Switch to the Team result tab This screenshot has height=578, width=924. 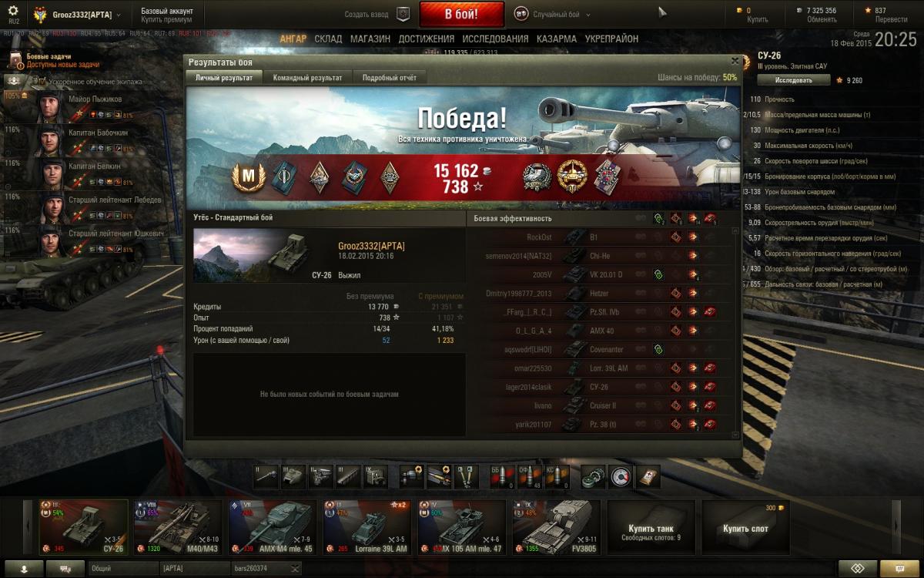[307, 78]
